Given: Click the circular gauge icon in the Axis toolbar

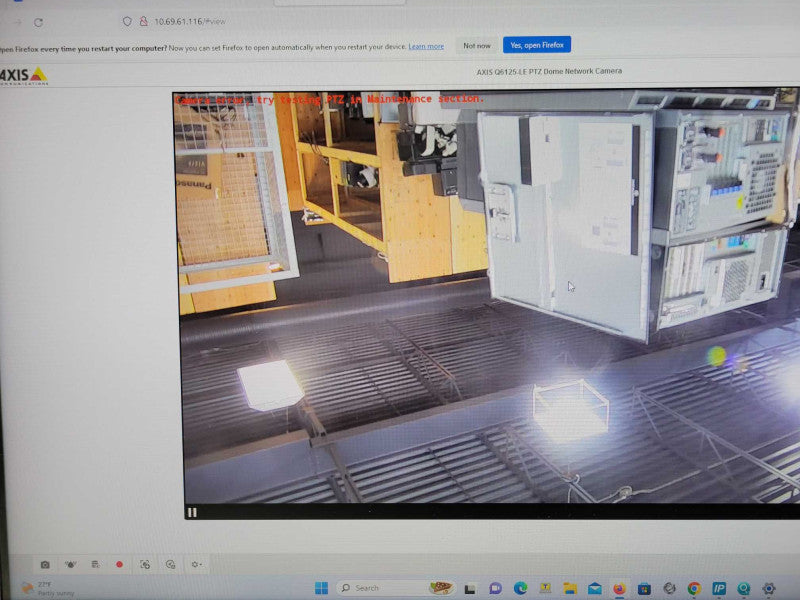Looking at the screenshot, I should (170, 564).
